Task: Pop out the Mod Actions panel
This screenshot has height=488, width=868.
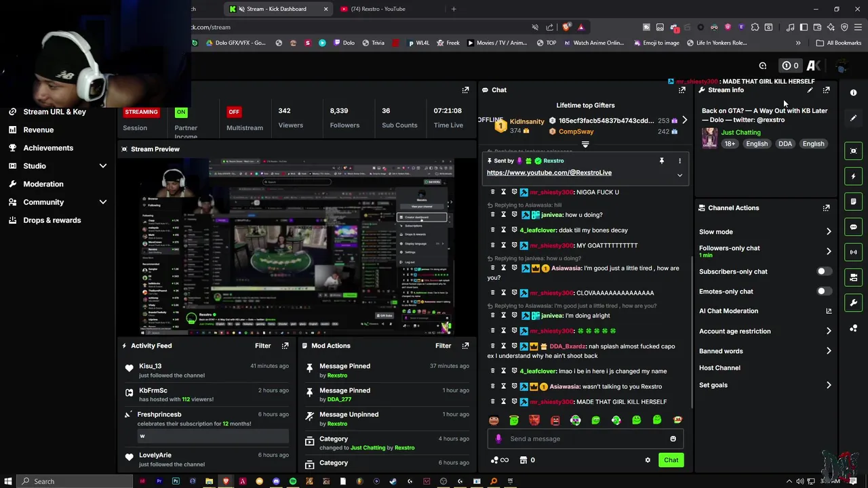Action: pyautogui.click(x=465, y=346)
